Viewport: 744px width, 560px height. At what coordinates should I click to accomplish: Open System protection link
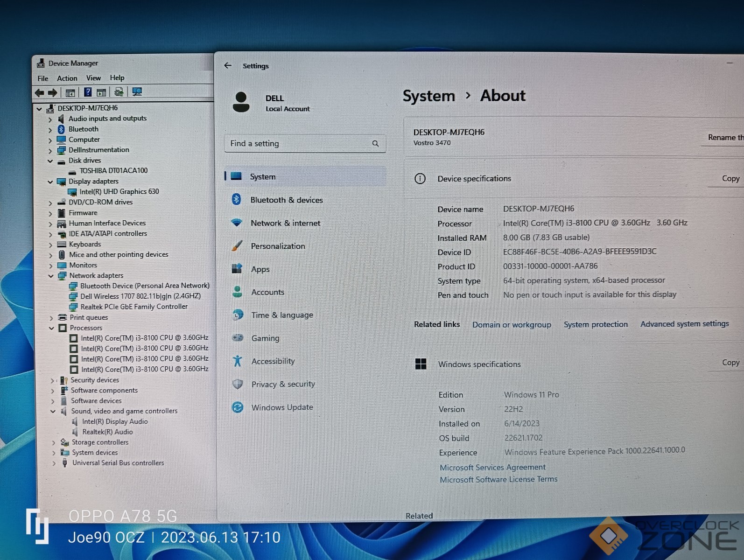(596, 324)
